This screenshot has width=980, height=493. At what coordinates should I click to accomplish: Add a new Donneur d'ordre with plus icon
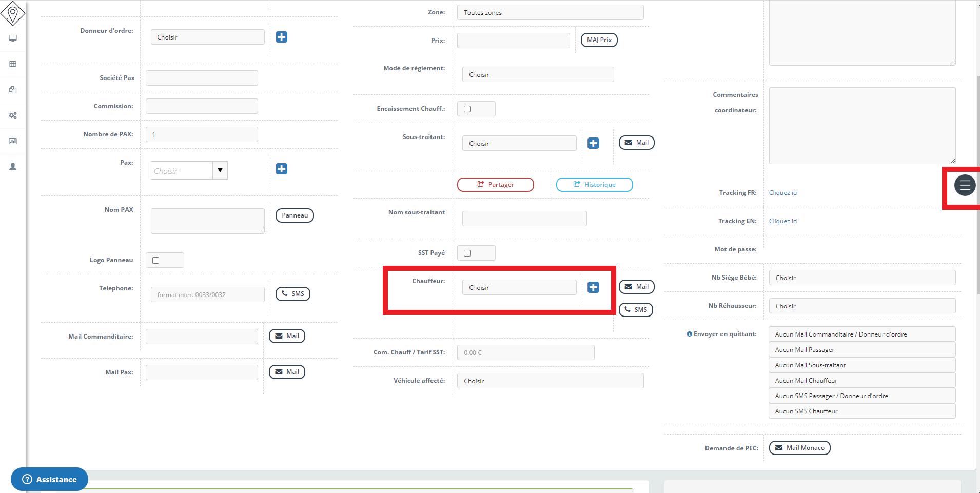click(281, 37)
